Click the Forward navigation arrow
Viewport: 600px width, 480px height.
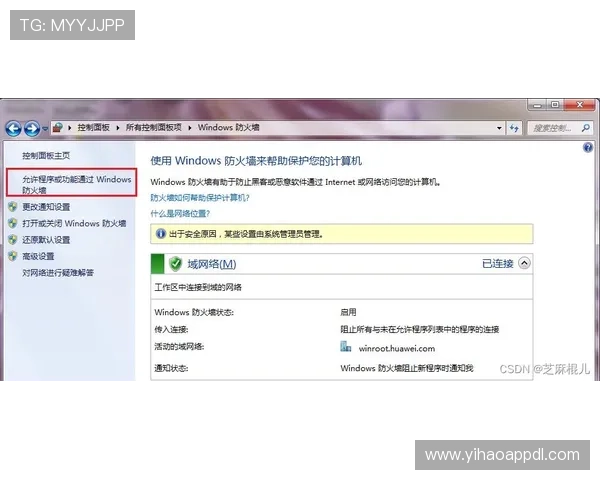(32, 129)
